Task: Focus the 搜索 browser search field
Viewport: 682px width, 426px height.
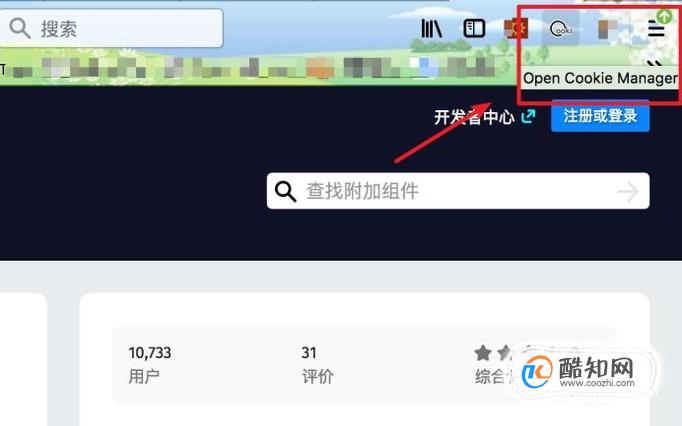Action: [111, 29]
